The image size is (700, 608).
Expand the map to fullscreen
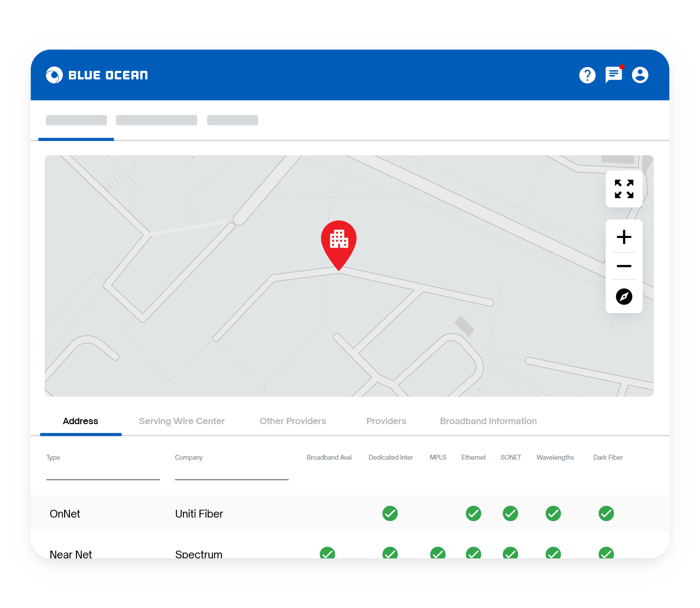pos(624,189)
